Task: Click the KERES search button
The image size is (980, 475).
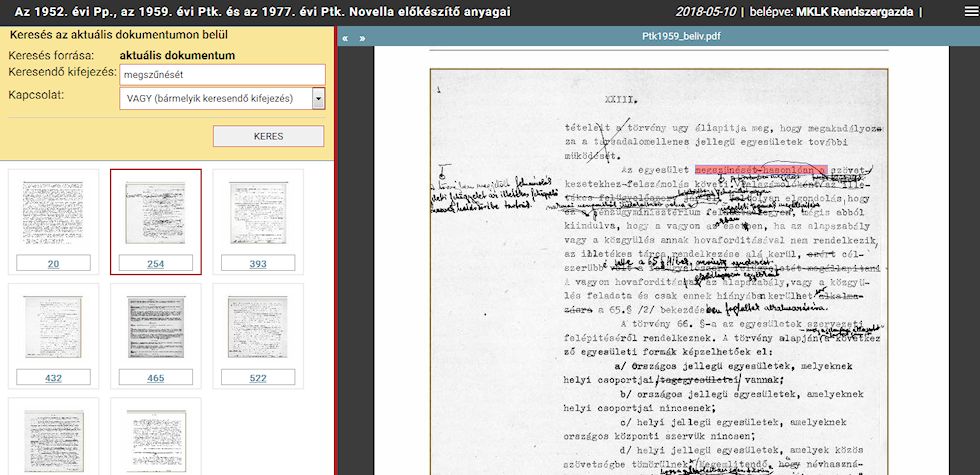Action: pos(268,136)
